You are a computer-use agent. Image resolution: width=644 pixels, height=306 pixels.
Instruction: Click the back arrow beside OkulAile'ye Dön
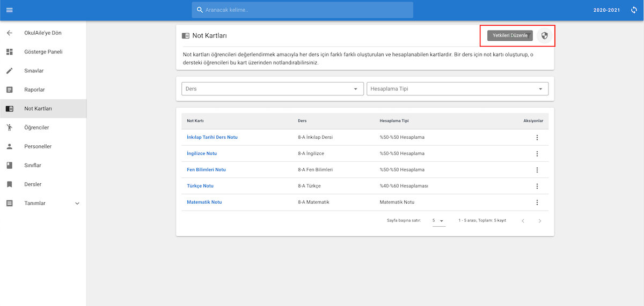pyautogui.click(x=9, y=33)
